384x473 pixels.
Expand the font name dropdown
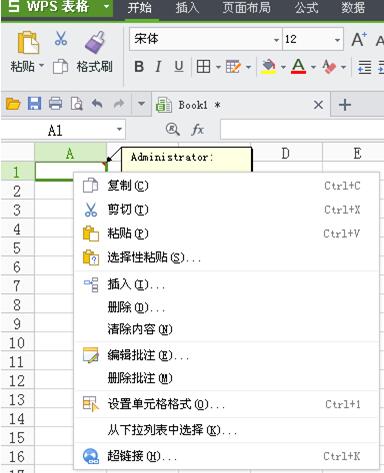point(276,40)
